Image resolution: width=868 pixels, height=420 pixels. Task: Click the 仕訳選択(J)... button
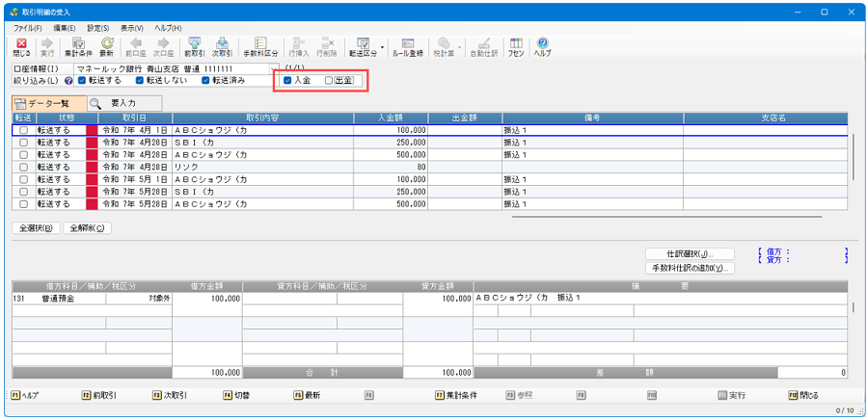click(690, 253)
